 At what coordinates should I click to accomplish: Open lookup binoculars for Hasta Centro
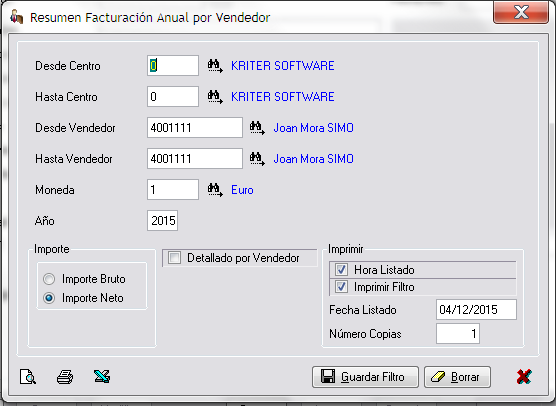point(215,97)
